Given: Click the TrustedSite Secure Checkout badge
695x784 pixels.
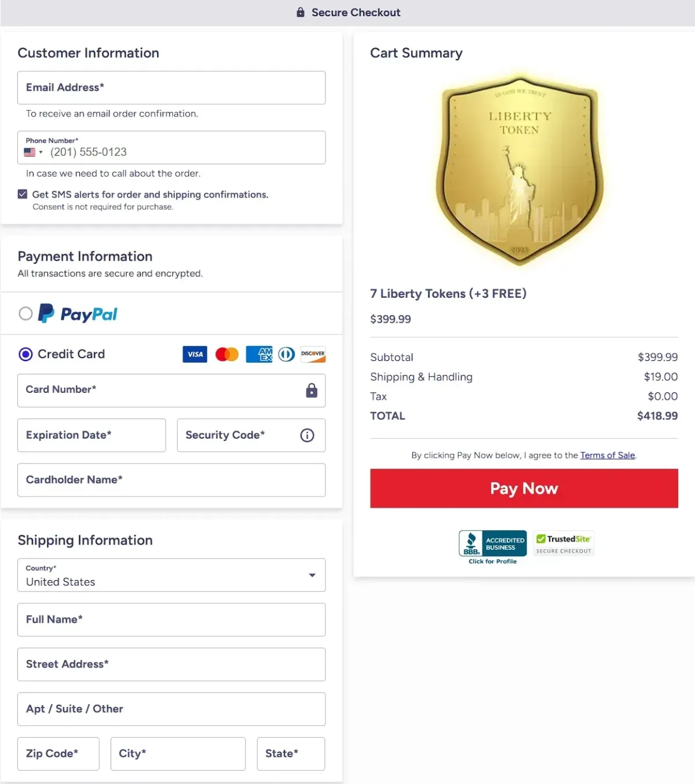Looking at the screenshot, I should click(x=563, y=544).
